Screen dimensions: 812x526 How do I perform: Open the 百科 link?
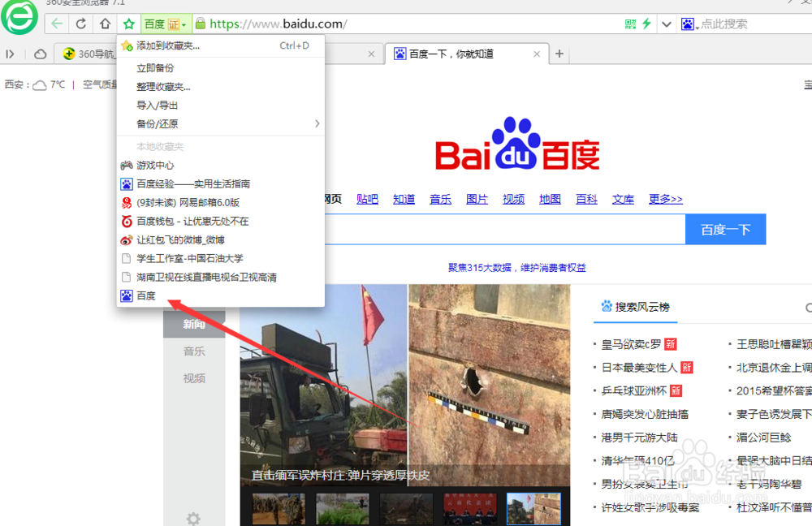586,199
